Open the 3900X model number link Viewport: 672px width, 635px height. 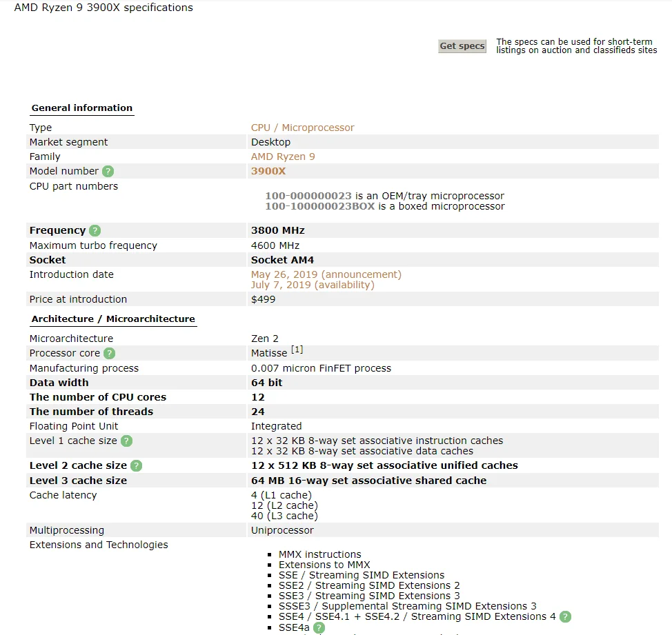268,171
